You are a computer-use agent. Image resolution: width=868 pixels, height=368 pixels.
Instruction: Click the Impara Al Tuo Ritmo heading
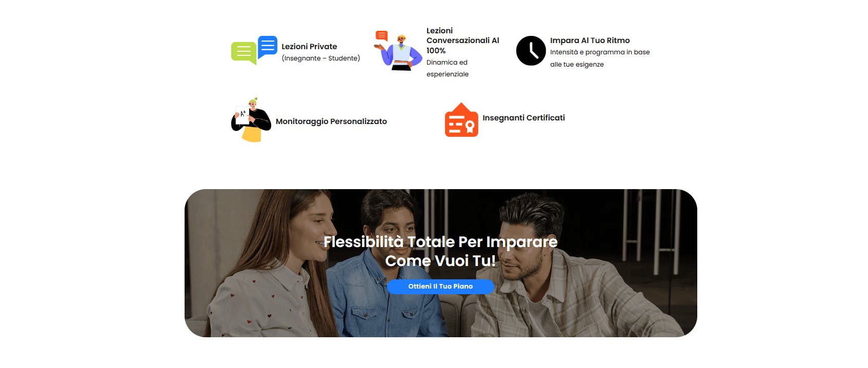pos(590,40)
